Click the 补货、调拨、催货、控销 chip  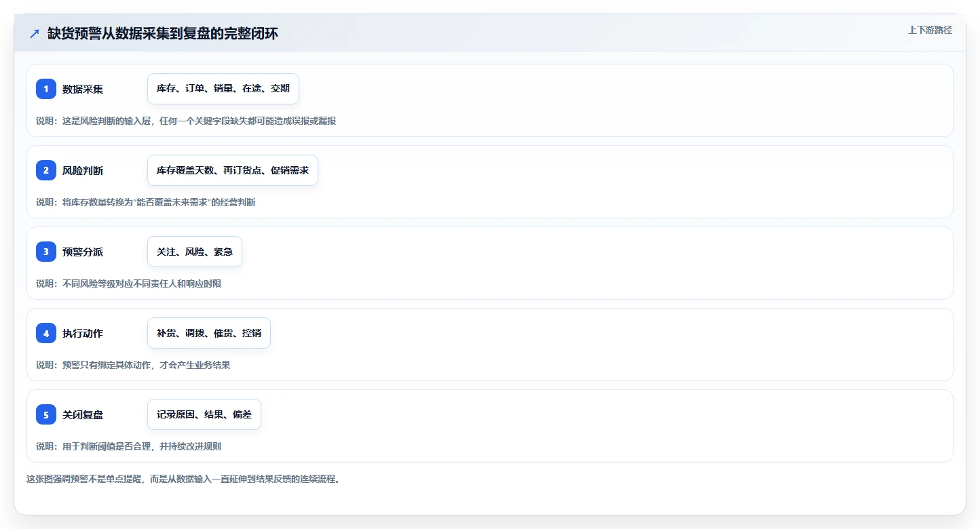tap(209, 333)
